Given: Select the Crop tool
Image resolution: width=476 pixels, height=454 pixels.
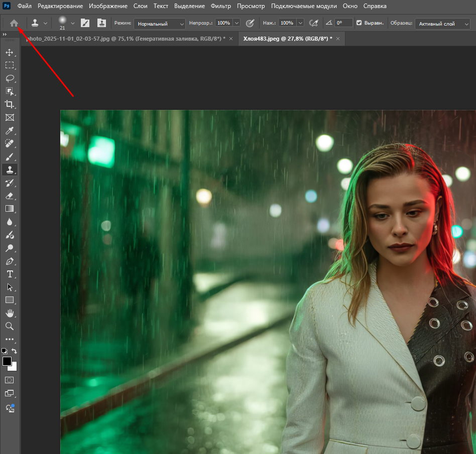Looking at the screenshot, I should pos(10,104).
